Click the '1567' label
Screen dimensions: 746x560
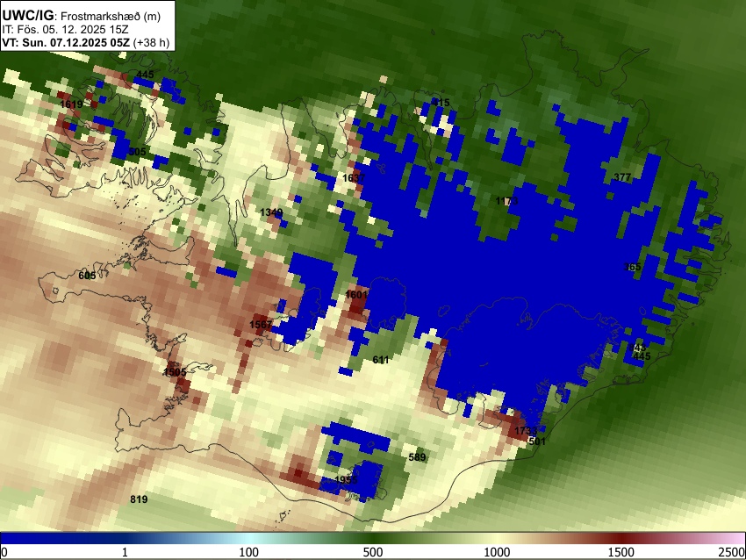point(261,325)
